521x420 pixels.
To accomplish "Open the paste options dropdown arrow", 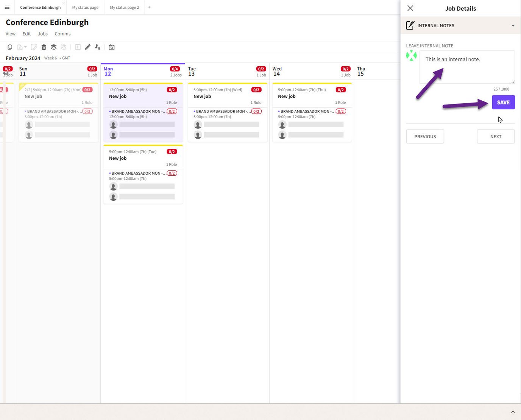I will [25, 47].
